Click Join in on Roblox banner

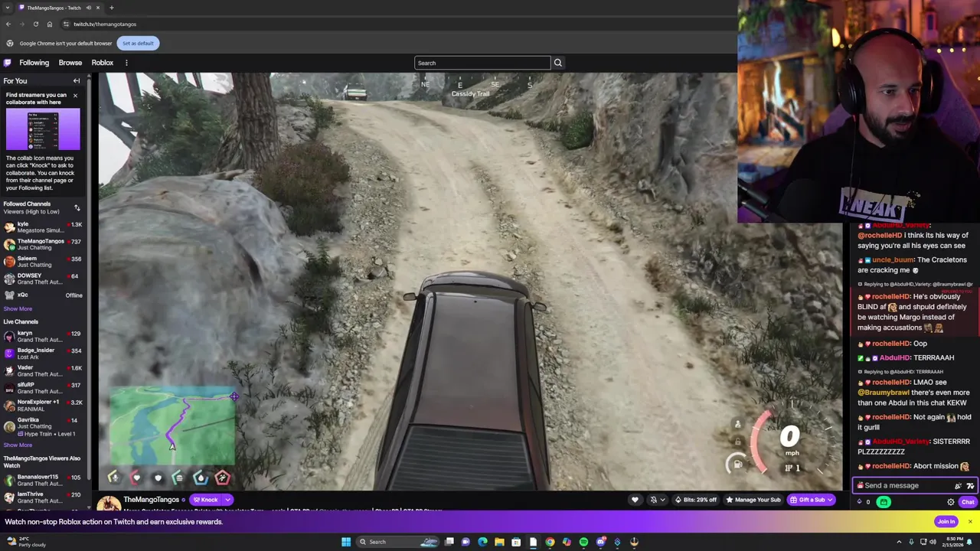pyautogui.click(x=946, y=522)
